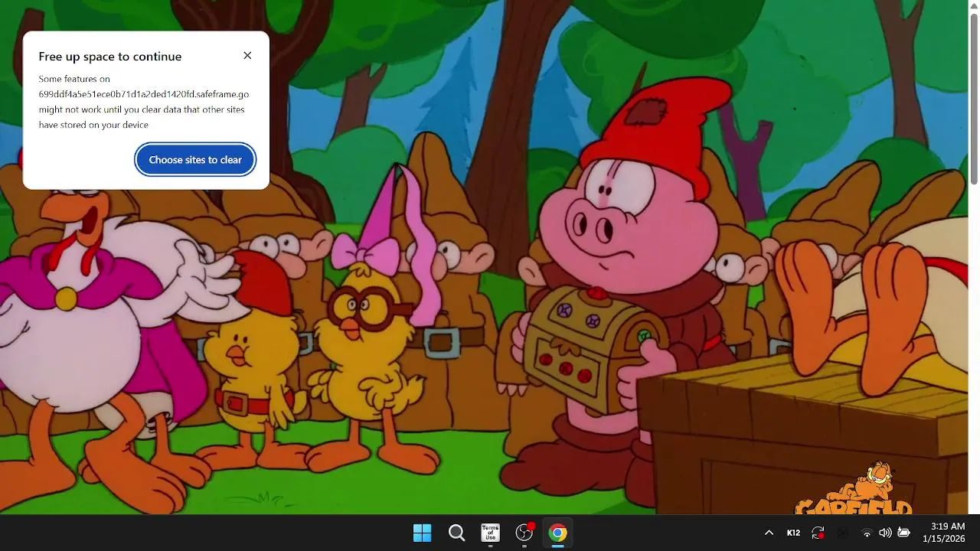Open the sync status tray icon
This screenshot has height=551, width=980.
(x=818, y=533)
